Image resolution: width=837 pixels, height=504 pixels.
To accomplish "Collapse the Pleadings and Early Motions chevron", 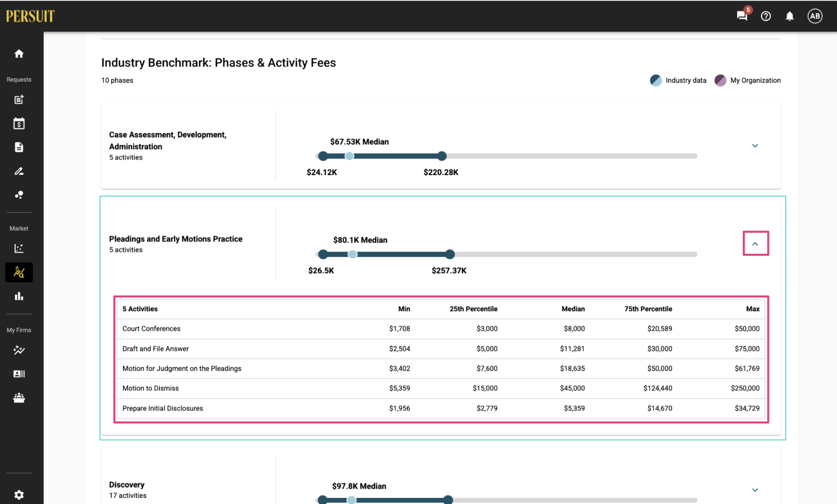I will coord(755,244).
